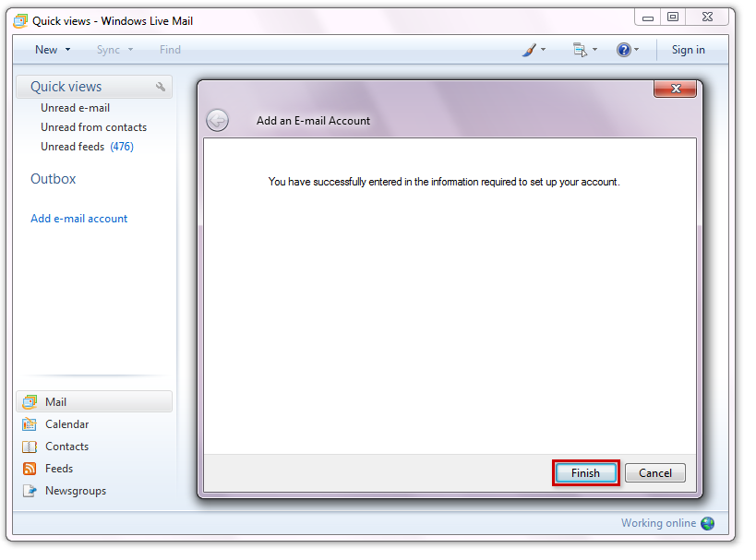Click the blue Help question mark icon

pyautogui.click(x=623, y=50)
